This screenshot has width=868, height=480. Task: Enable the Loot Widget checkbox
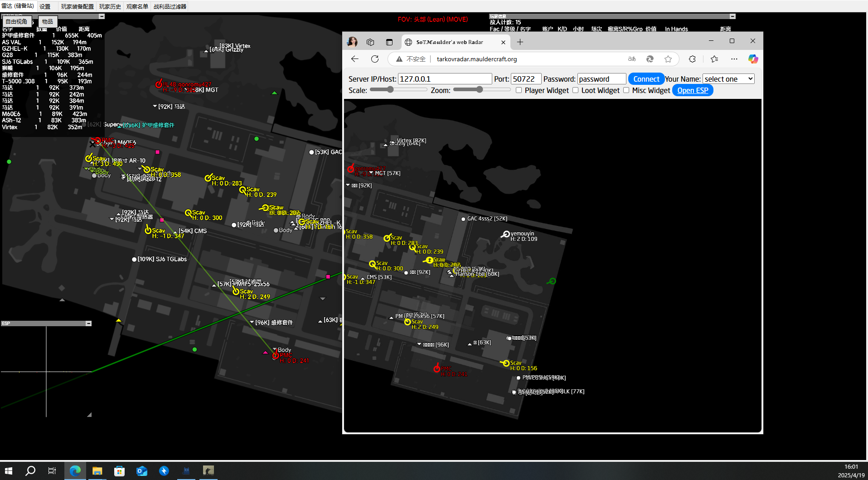pos(576,90)
